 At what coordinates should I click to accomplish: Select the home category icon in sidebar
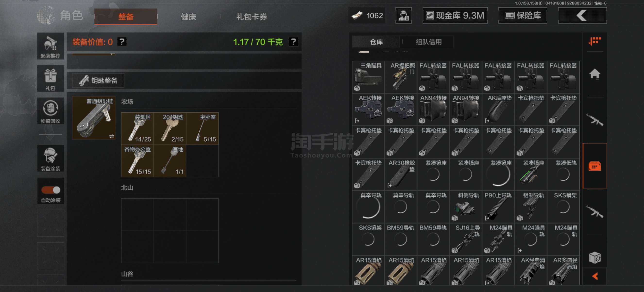point(594,74)
